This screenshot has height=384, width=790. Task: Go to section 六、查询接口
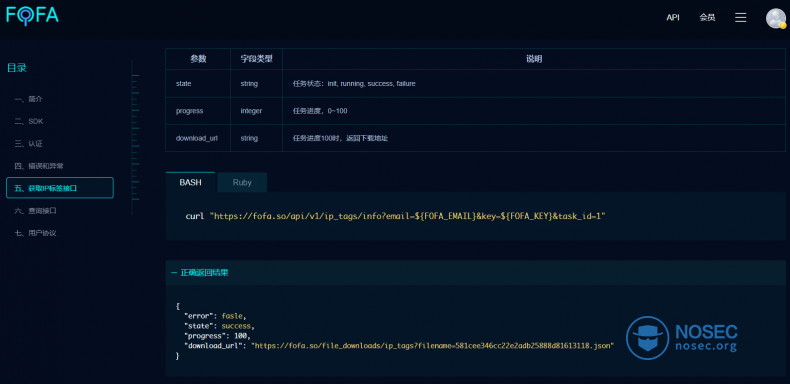pos(35,211)
